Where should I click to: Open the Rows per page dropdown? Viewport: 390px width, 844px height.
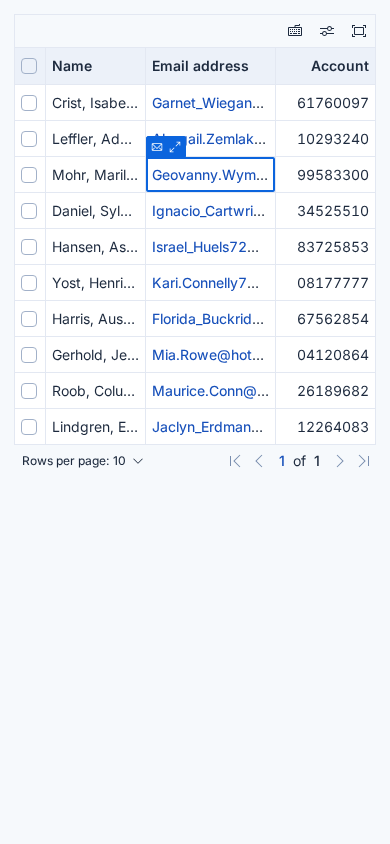[x=83, y=461]
